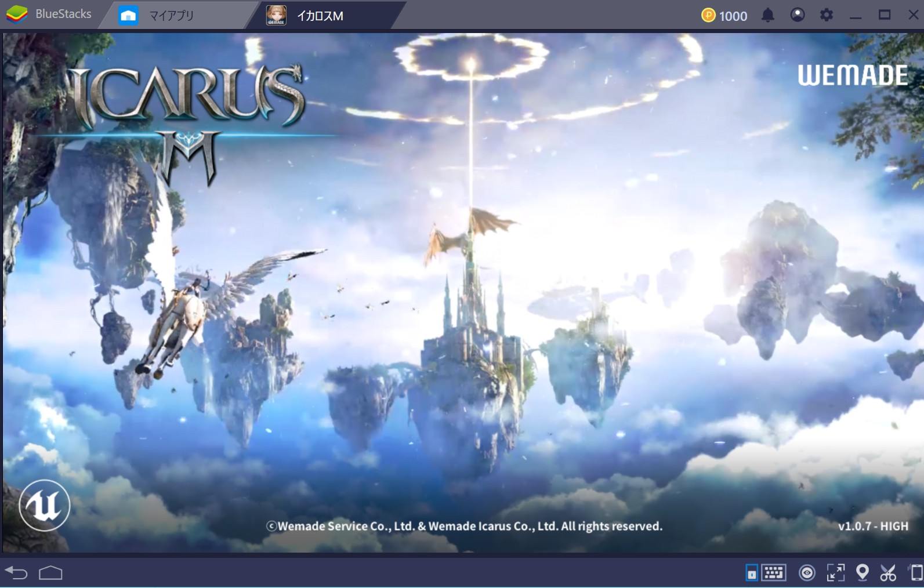The height and width of the screenshot is (588, 924).
Task: Close the BlueStacks window
Action: pyautogui.click(x=913, y=15)
